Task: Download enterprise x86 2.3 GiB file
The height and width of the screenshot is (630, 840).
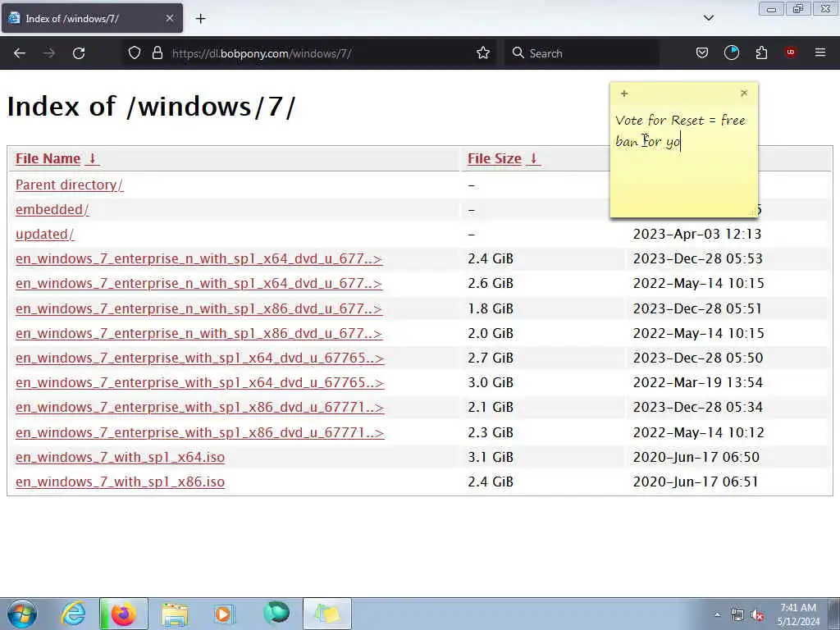Action: pyautogui.click(x=200, y=432)
